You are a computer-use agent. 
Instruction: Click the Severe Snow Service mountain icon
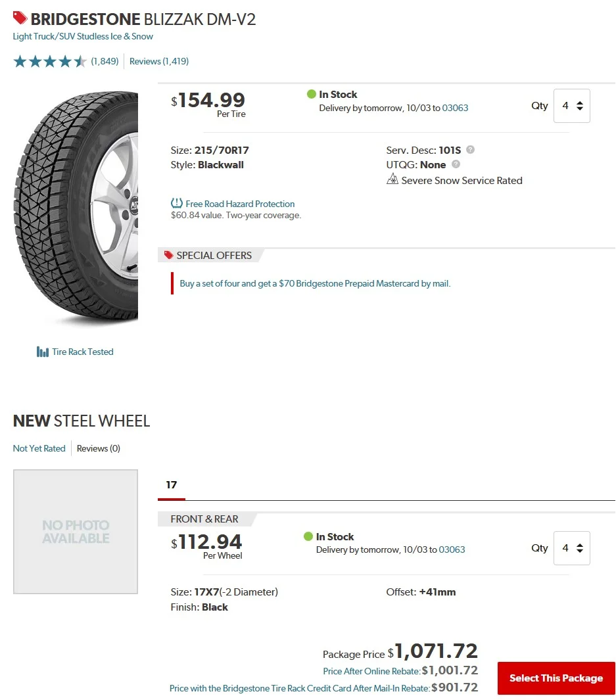click(392, 179)
